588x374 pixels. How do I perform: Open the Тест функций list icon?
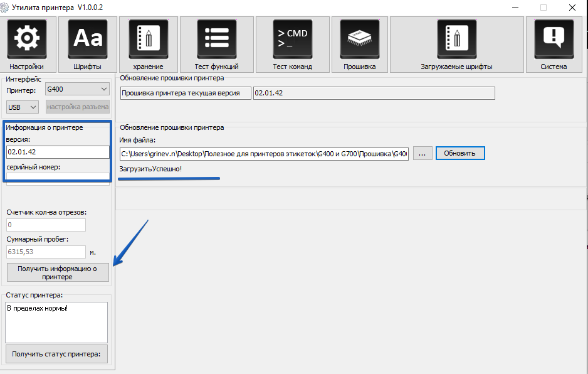click(x=216, y=39)
